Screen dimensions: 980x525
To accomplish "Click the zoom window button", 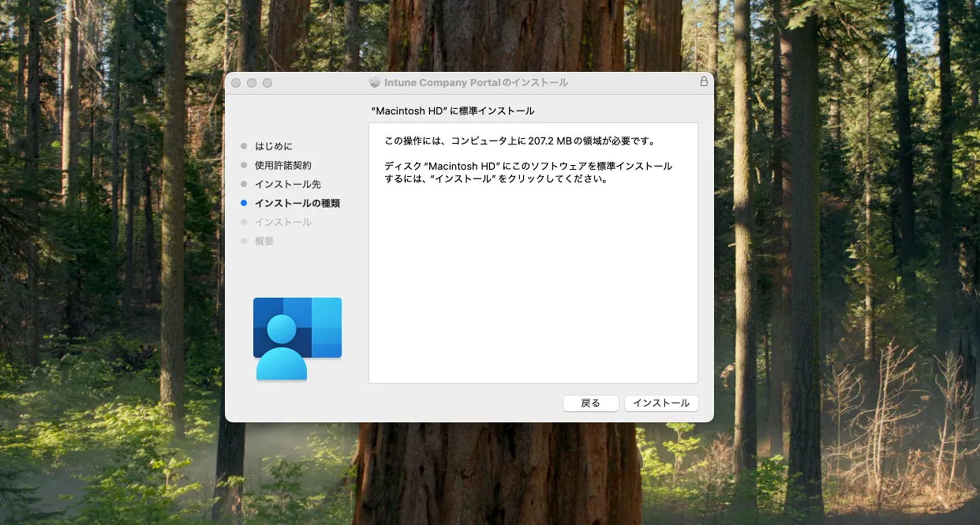I will pos(267,83).
